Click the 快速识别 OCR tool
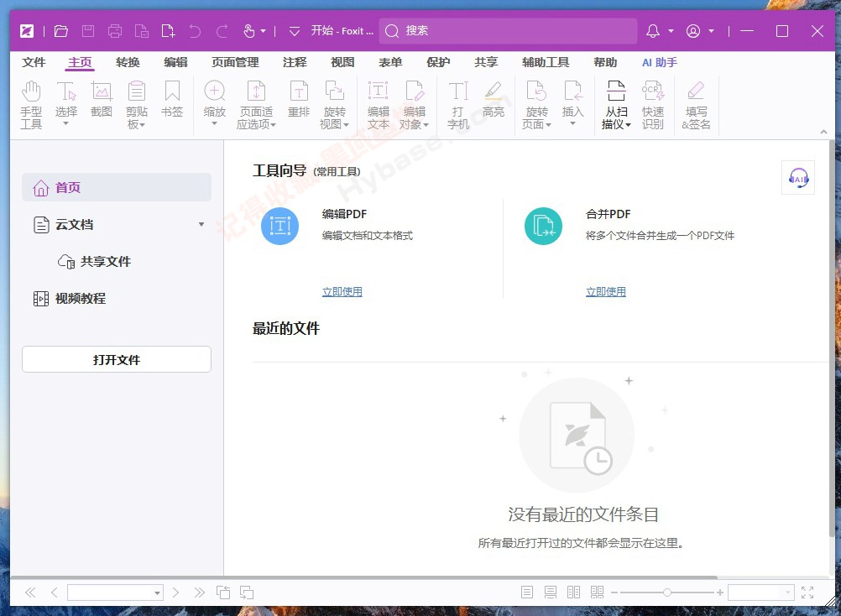Viewport: 841px width, 616px height. coord(653,105)
